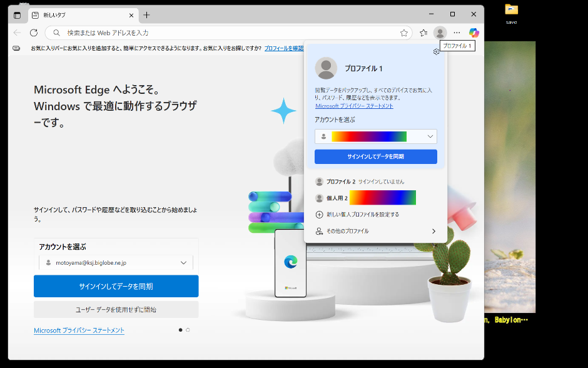
Task: Select the second page indicator dot
Action: (x=188, y=330)
